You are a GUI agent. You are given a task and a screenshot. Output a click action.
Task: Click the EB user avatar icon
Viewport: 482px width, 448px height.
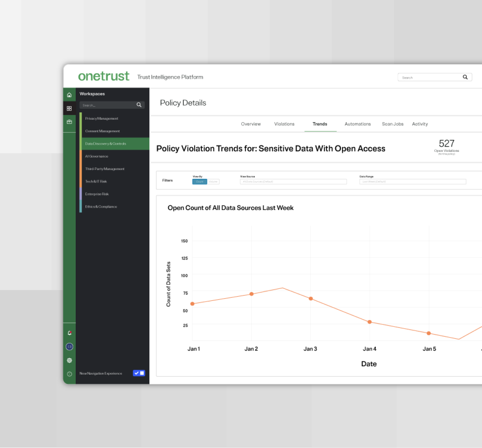[x=69, y=346]
